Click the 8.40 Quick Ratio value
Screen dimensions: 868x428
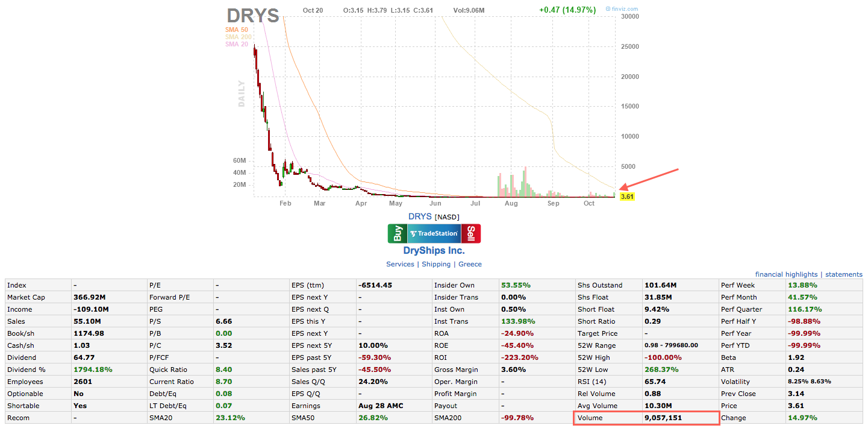pyautogui.click(x=224, y=370)
